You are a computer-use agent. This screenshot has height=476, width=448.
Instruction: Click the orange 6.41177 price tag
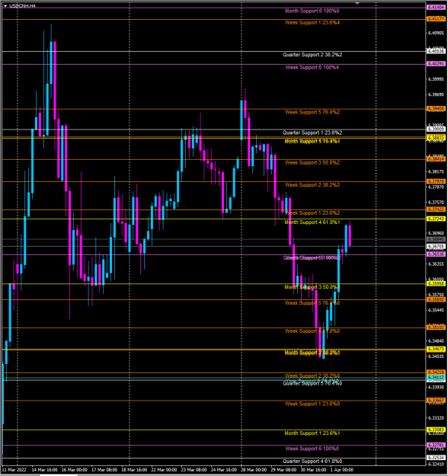[x=436, y=19]
